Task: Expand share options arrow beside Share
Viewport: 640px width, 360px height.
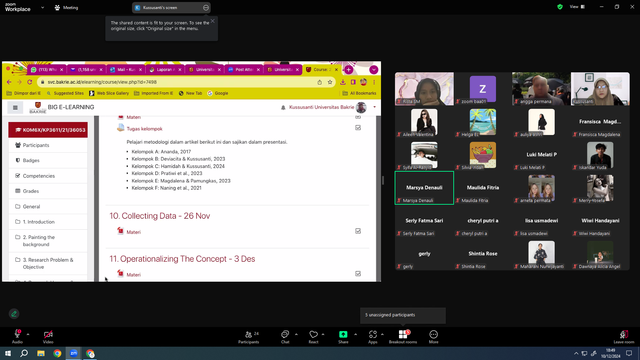Action: click(x=356, y=334)
